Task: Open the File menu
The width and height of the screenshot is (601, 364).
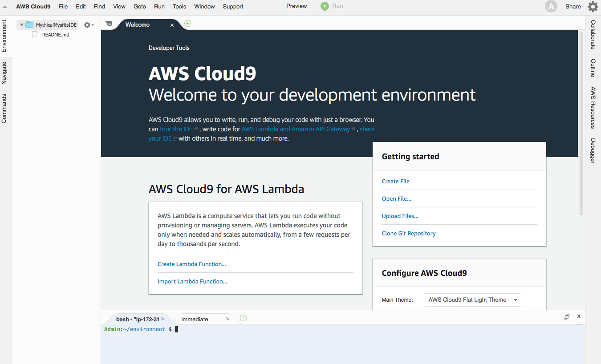Action: [63, 6]
